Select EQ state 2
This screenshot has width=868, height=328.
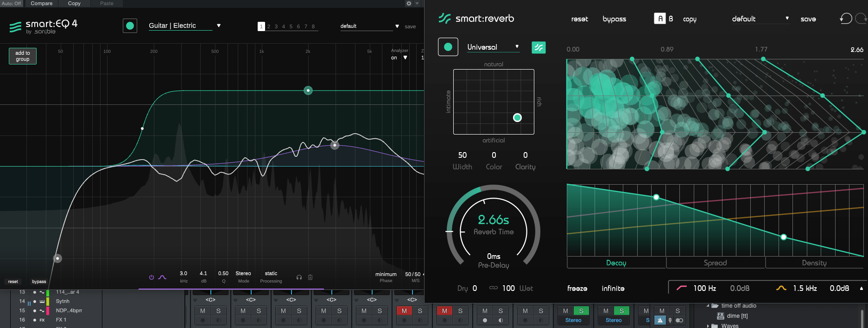pyautogui.click(x=269, y=26)
